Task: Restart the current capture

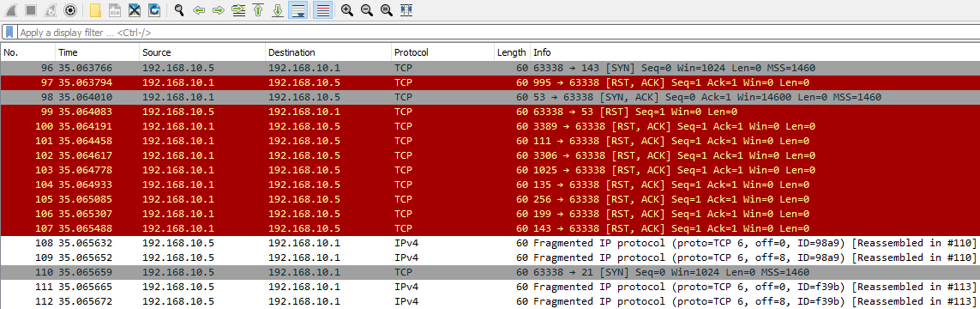Action: click(x=51, y=10)
